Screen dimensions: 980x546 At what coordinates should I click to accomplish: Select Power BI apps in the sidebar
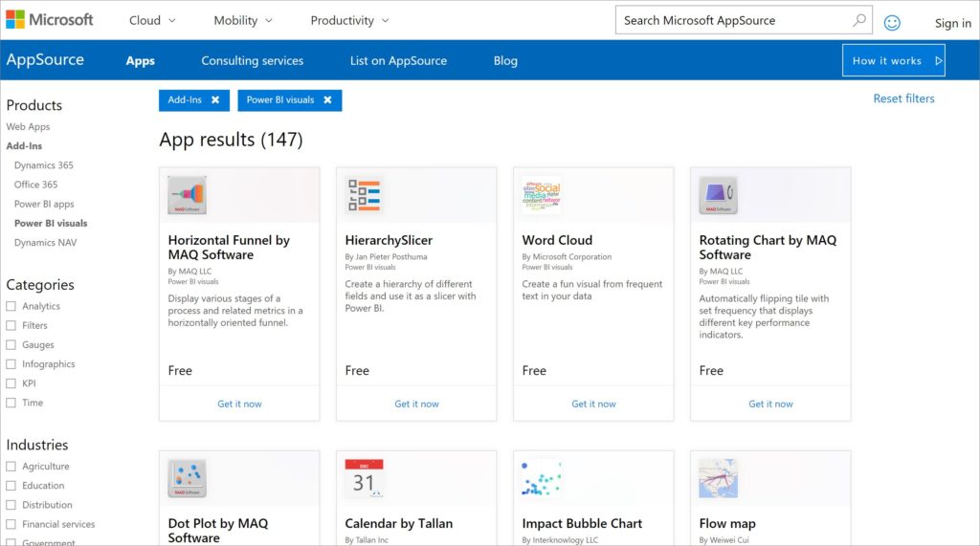44,204
